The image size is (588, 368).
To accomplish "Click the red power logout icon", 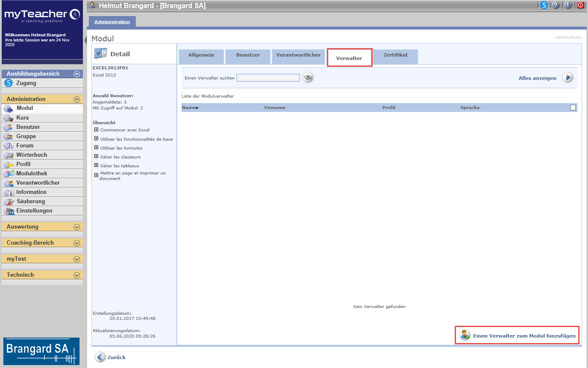I will tap(580, 5).
